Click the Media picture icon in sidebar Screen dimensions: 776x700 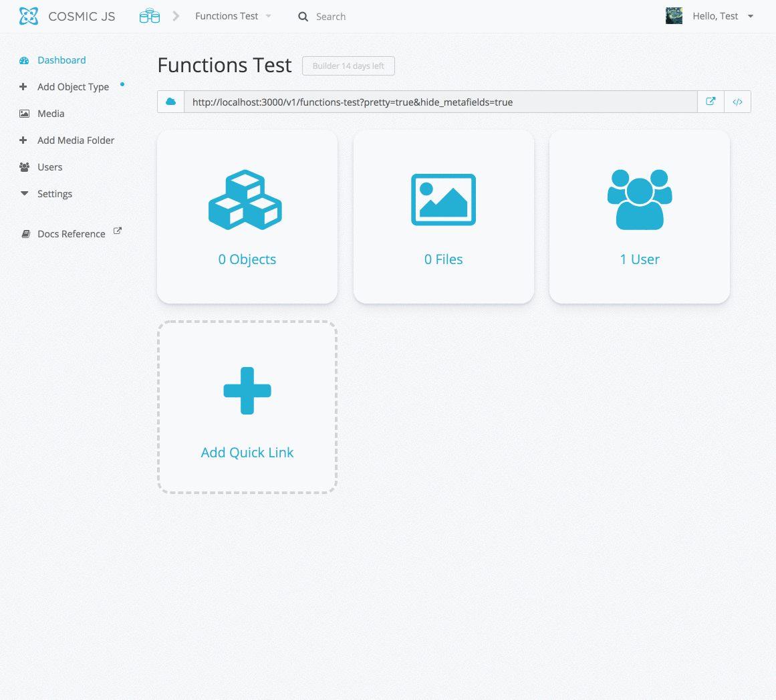pyautogui.click(x=24, y=114)
